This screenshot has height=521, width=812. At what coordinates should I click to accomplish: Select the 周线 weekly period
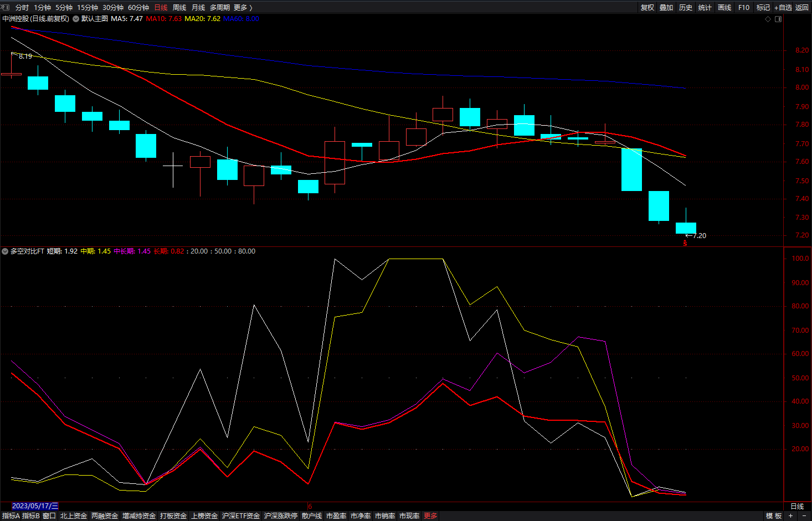click(179, 8)
